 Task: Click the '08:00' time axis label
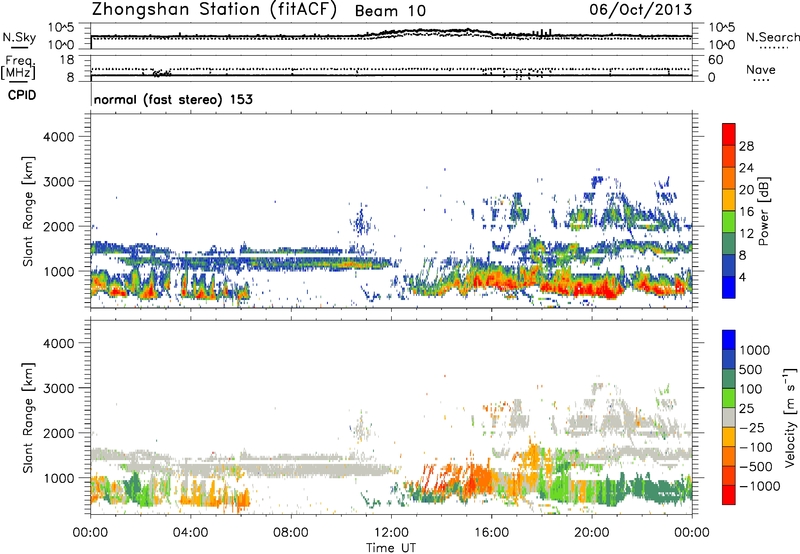(x=290, y=533)
